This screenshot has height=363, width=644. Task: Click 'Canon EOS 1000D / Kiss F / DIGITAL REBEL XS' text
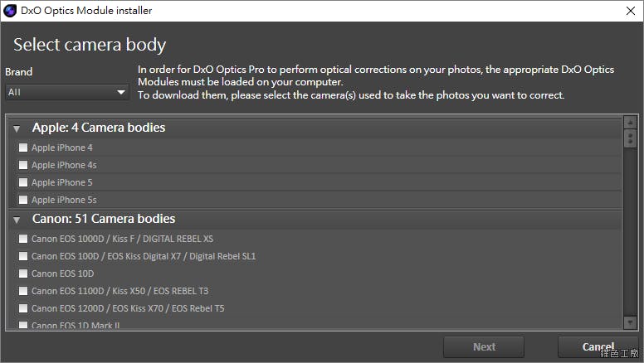coord(122,239)
